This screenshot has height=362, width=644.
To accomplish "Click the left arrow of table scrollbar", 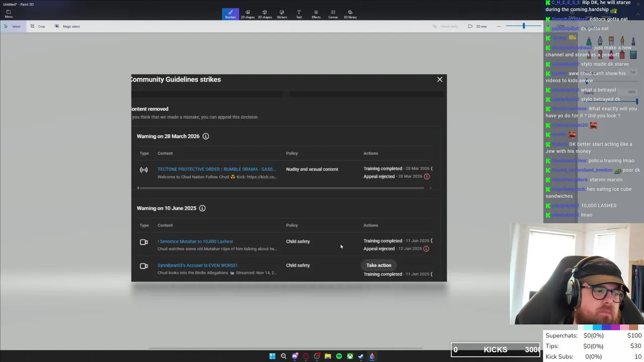I will tap(138, 188).
